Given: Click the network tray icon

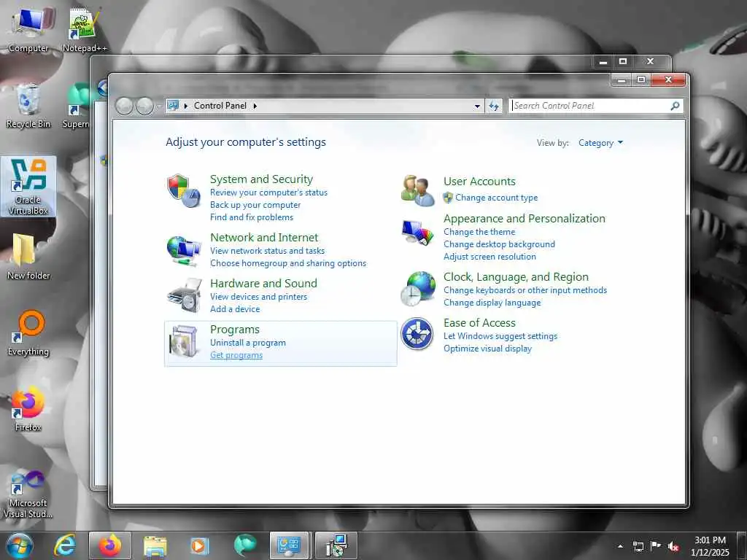Looking at the screenshot, I should click(x=638, y=546).
